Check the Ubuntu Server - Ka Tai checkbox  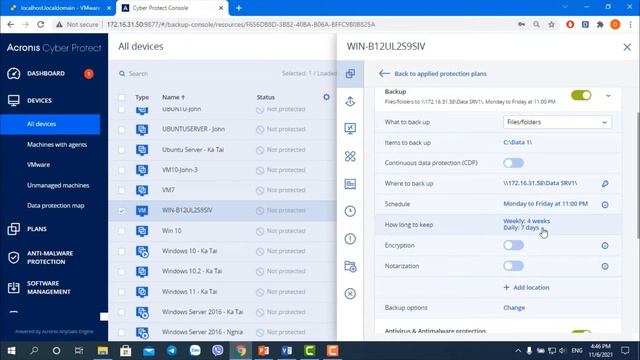[122, 150]
